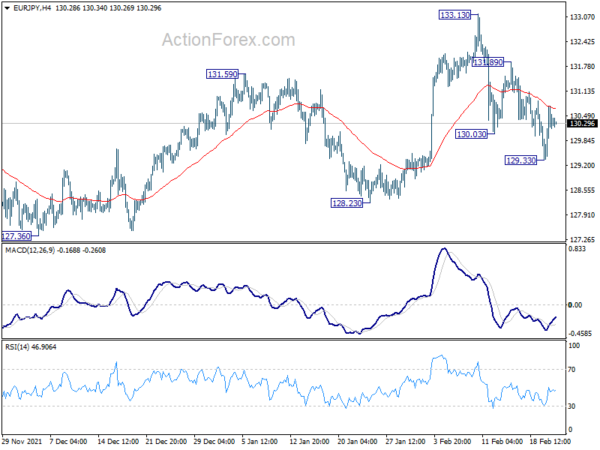The width and height of the screenshot is (600, 450).
Task: Click the 129.845 price axis value
Action: [582, 141]
